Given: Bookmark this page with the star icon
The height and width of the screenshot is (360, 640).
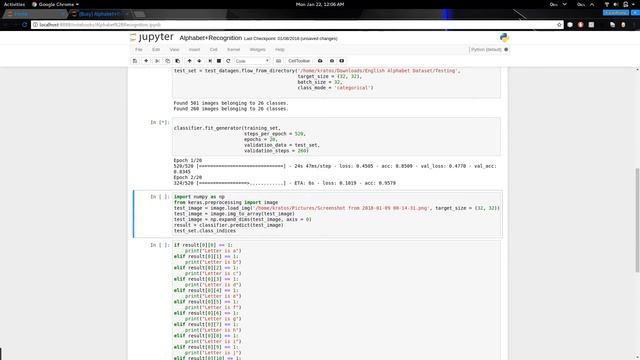Looking at the screenshot, I should coord(559,25).
